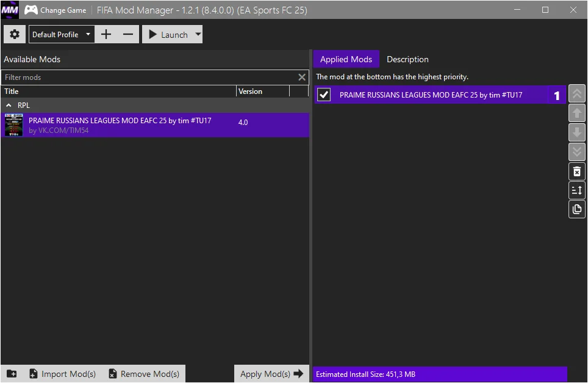Image resolution: width=588 pixels, height=383 pixels.
Task: Add a new profile with plus button
Action: [106, 35]
